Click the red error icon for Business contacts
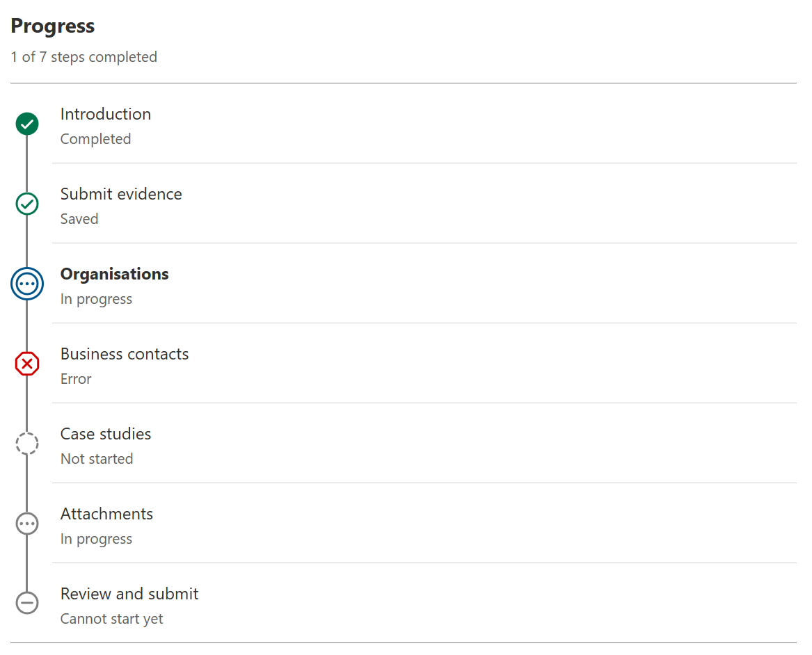The width and height of the screenshot is (812, 655). click(27, 364)
